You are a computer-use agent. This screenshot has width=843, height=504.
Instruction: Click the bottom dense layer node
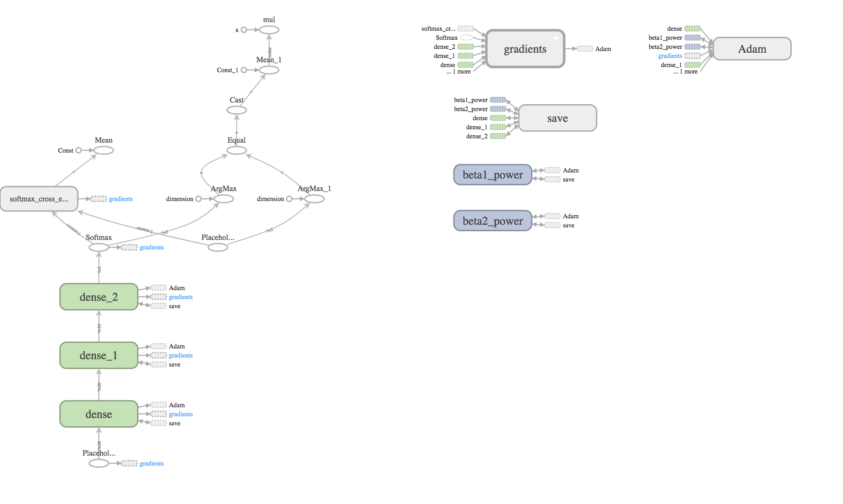99,414
